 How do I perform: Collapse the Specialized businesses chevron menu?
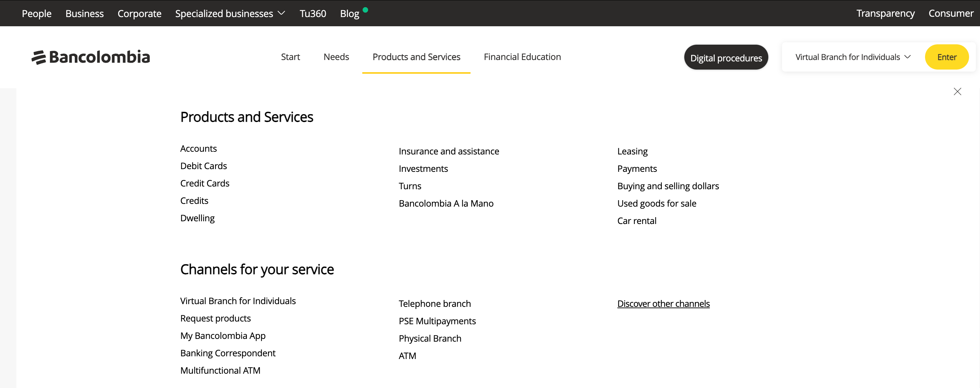(281, 13)
